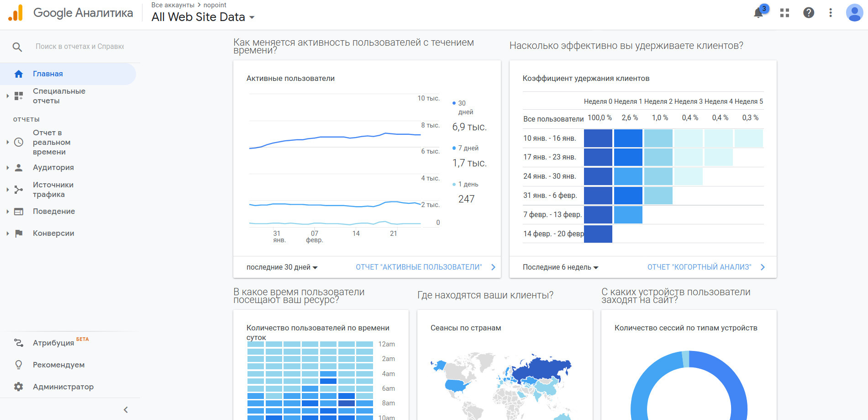Screen dimensions: 868x420
Task: Expand the Специальные отчеты section
Action: pyautogui.click(x=8, y=96)
